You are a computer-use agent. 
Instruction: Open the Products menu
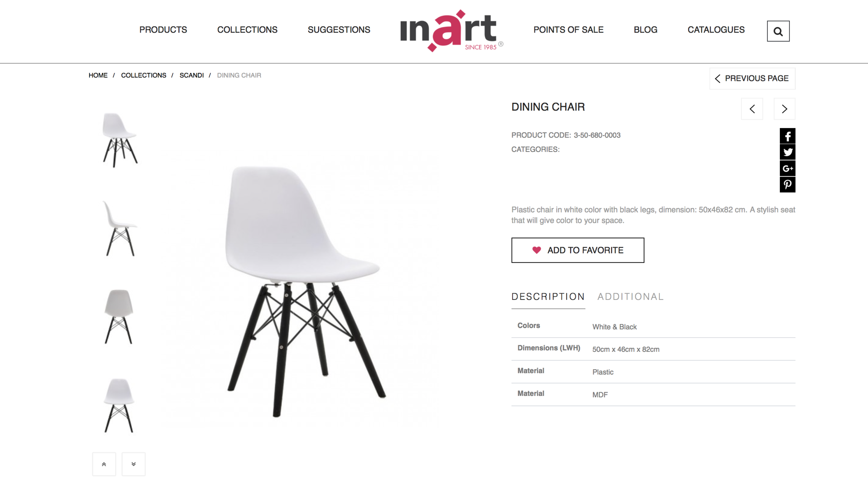coord(163,30)
